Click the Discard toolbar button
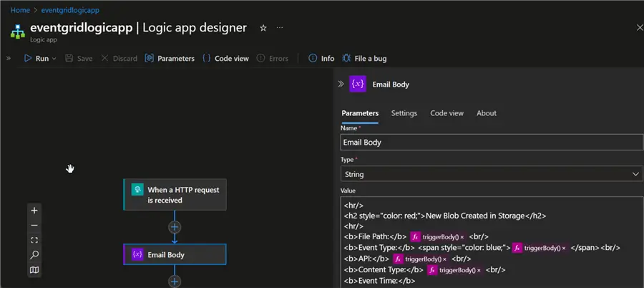This screenshot has width=644, height=288. pos(119,59)
